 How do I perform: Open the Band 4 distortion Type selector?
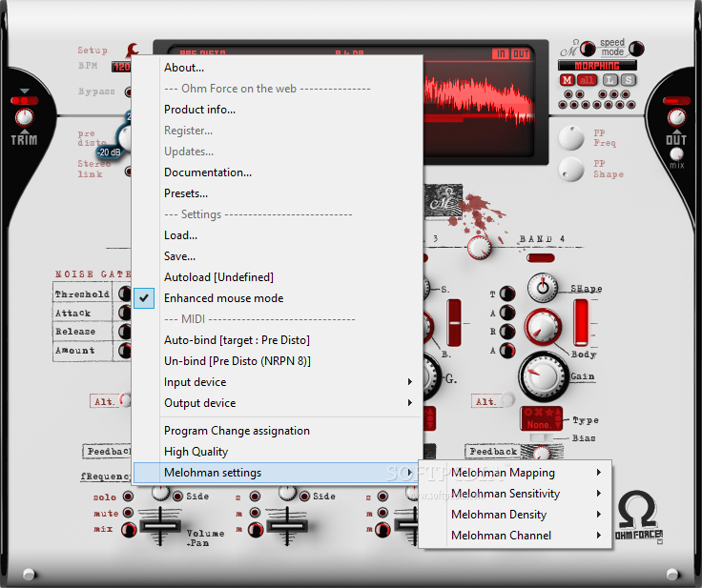[541, 419]
